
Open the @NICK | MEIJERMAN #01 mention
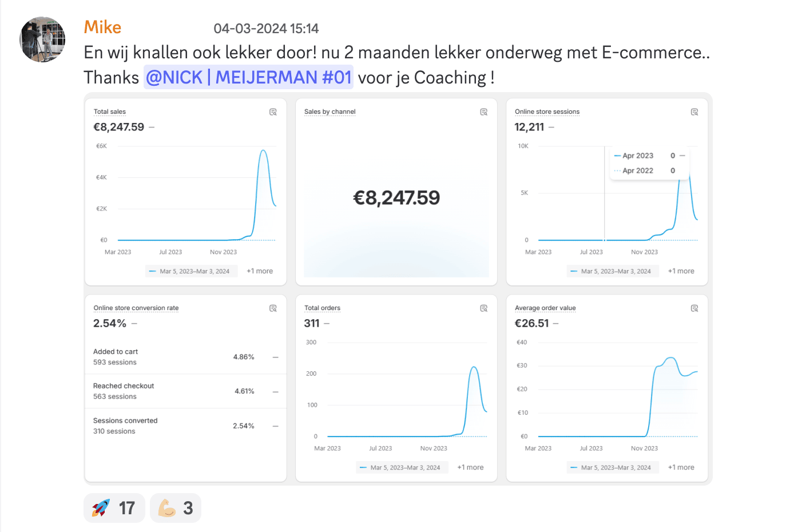(248, 77)
